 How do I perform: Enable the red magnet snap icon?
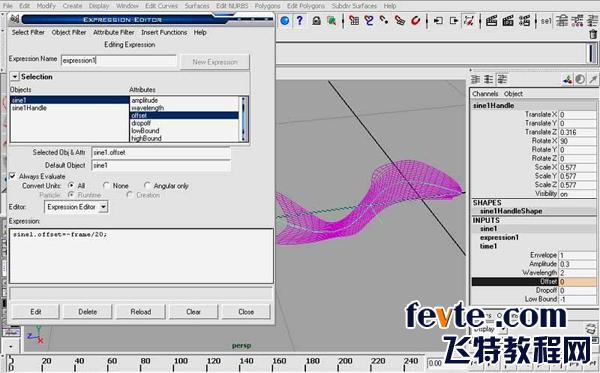416,20
